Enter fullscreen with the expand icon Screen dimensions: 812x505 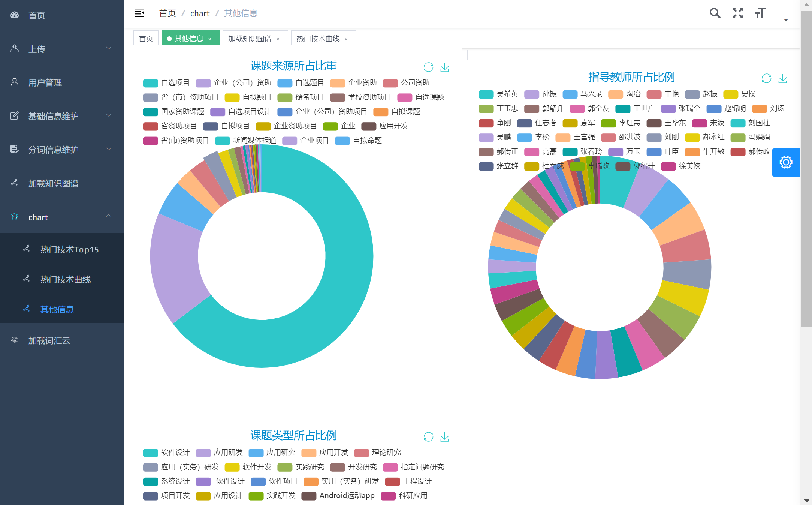click(738, 13)
